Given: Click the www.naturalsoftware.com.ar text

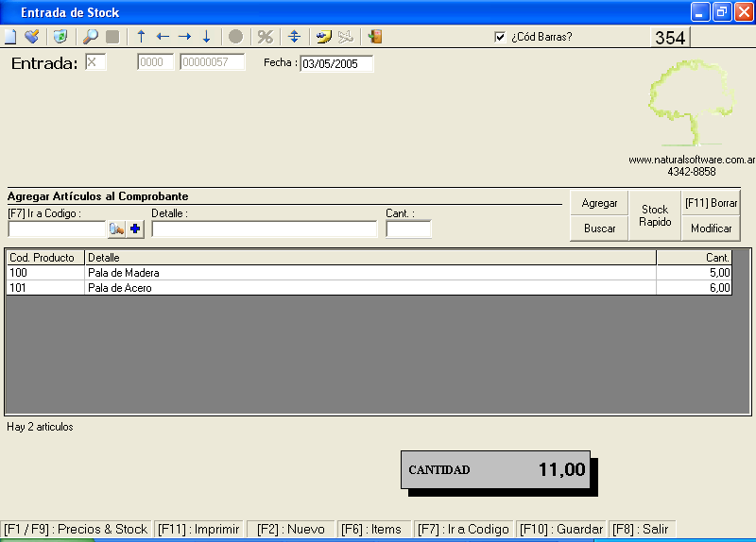Looking at the screenshot, I should click(x=692, y=160).
